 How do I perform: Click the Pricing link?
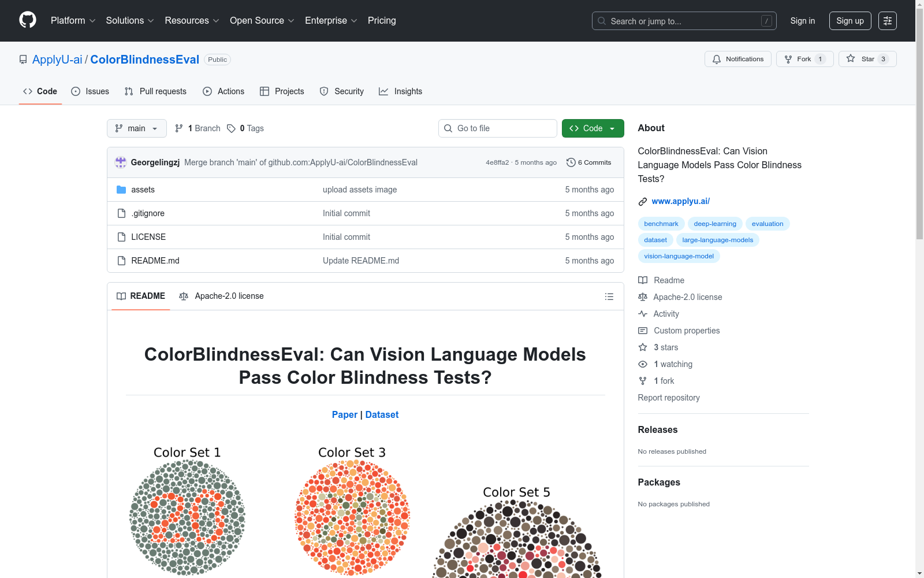click(x=382, y=21)
